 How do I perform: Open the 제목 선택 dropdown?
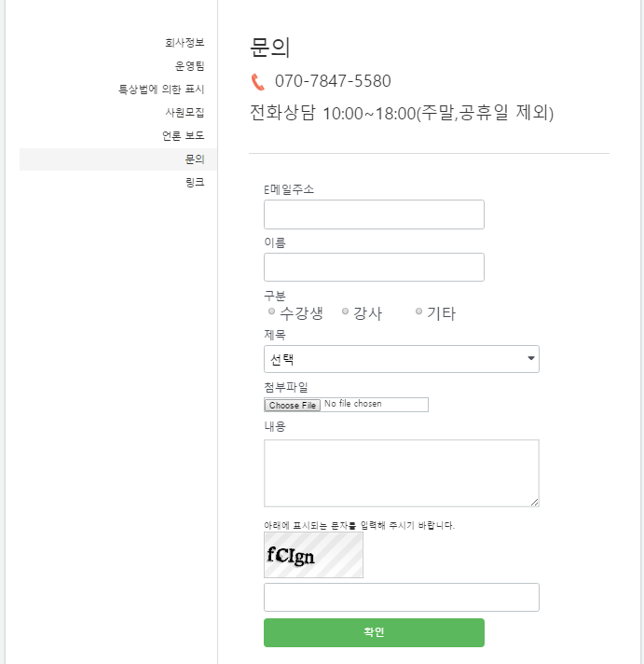click(402, 359)
